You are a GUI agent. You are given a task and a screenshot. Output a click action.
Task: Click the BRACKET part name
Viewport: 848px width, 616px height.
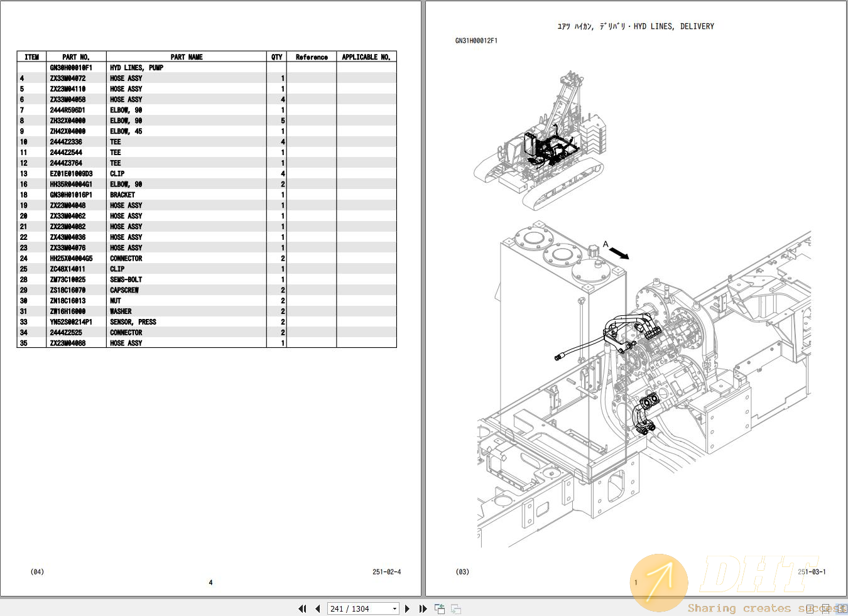(x=122, y=195)
